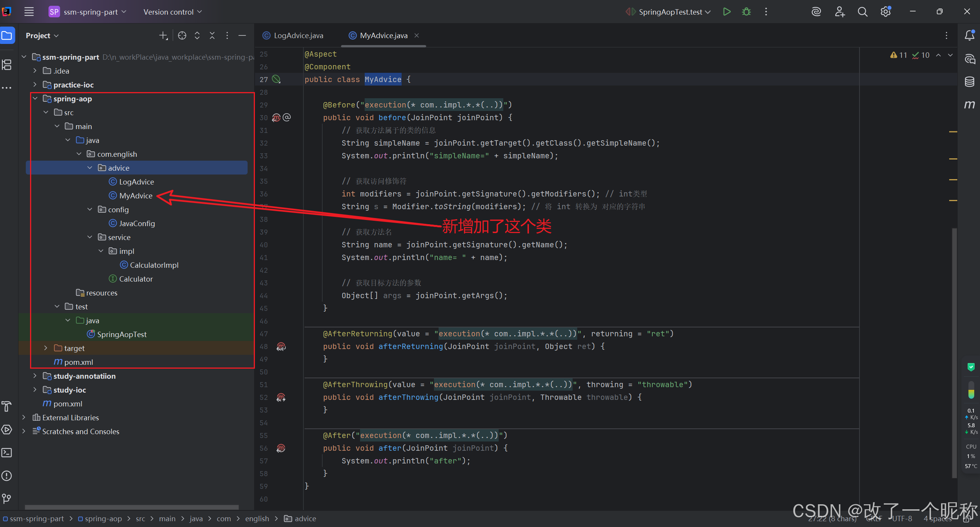This screenshot has height=527, width=980.
Task: Open the Database tool window
Action: [x=969, y=81]
